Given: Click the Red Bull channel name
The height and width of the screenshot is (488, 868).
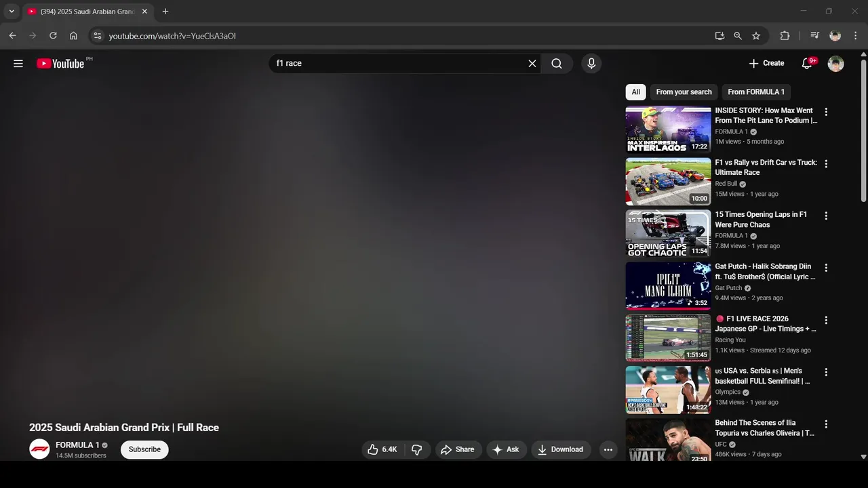Looking at the screenshot, I should (726, 184).
